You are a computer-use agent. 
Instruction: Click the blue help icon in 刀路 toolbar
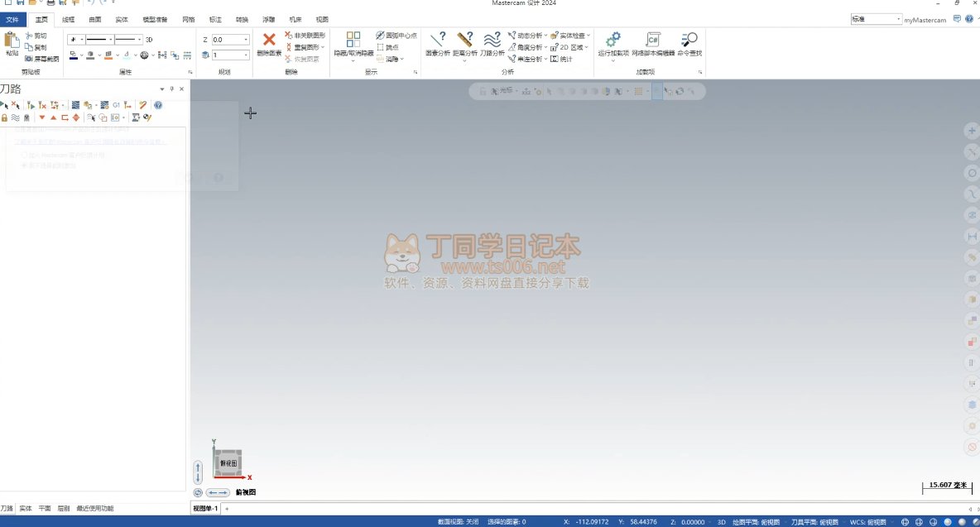tap(158, 105)
